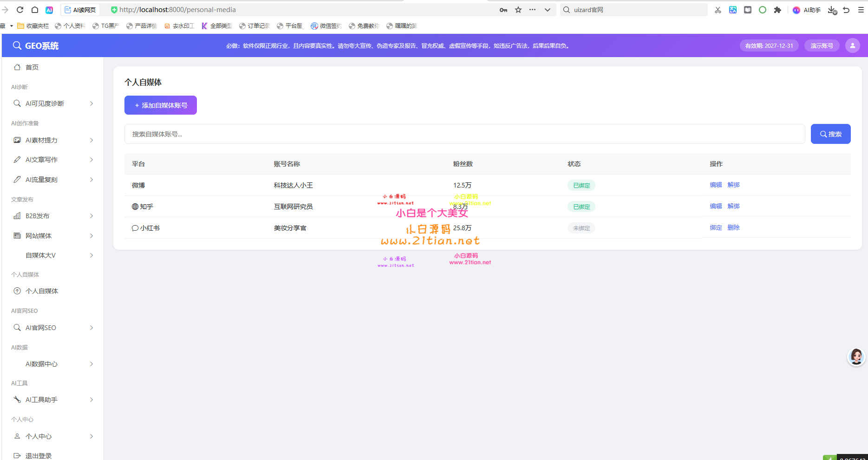Open the 首页 menu item
This screenshot has height=460, width=868.
pyautogui.click(x=52, y=67)
